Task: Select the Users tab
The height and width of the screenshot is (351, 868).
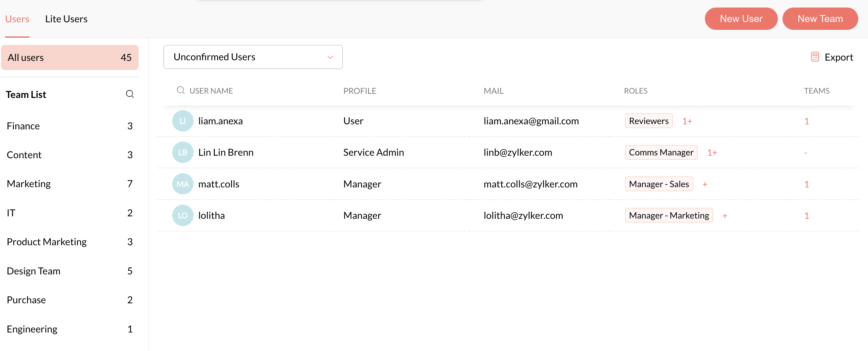Action: click(x=17, y=19)
